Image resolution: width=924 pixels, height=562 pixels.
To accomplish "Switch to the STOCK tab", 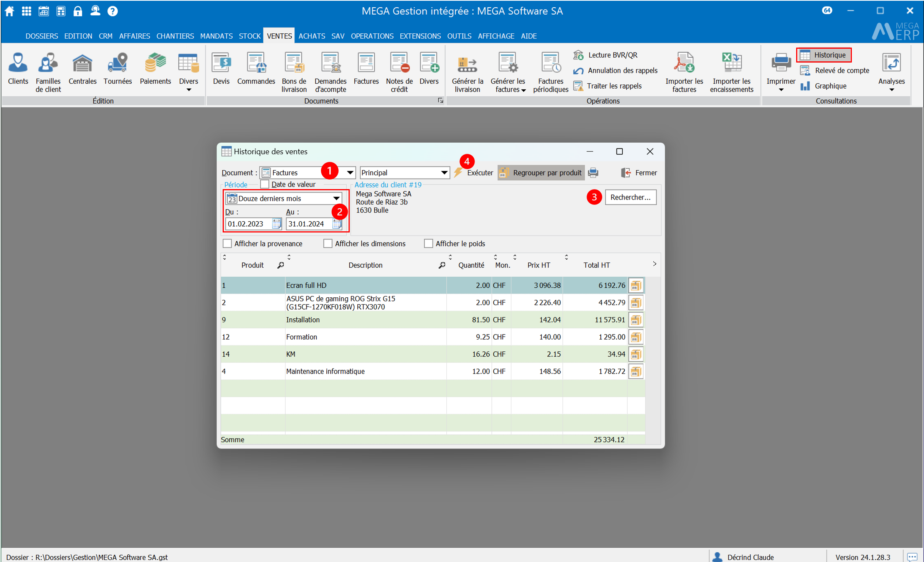I will click(250, 36).
